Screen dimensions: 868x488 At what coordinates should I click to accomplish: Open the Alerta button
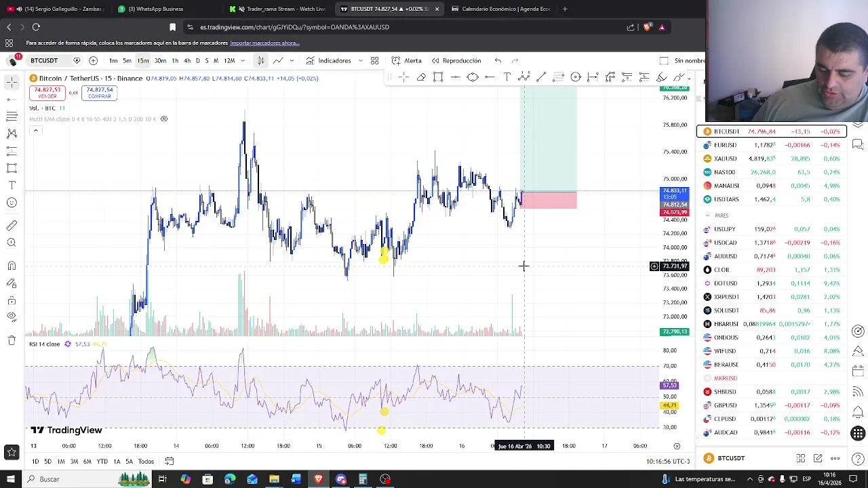coord(407,61)
